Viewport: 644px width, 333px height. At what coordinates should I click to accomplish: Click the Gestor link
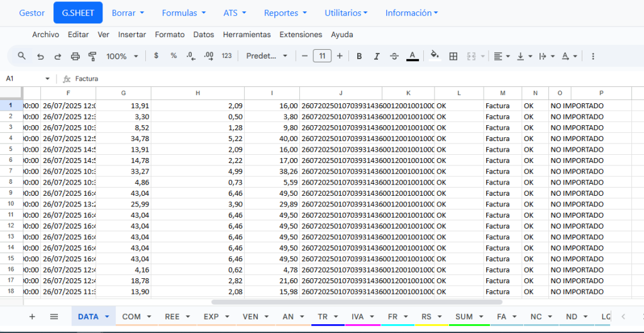pyautogui.click(x=32, y=13)
